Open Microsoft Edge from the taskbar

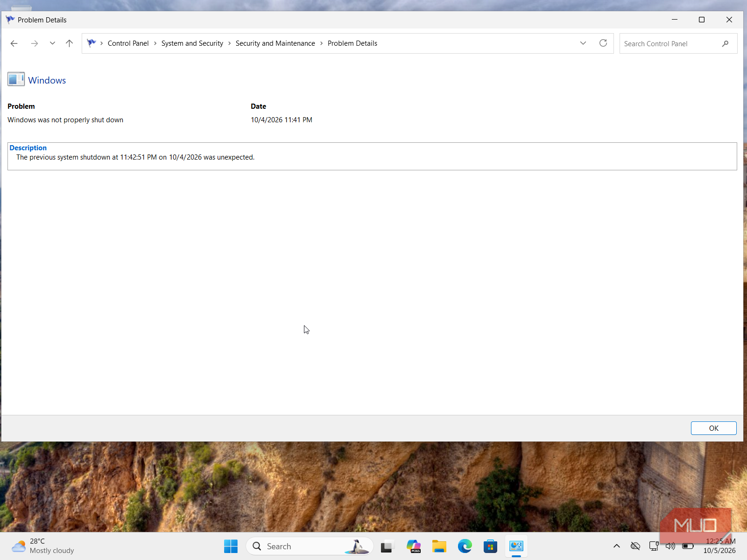click(465, 546)
